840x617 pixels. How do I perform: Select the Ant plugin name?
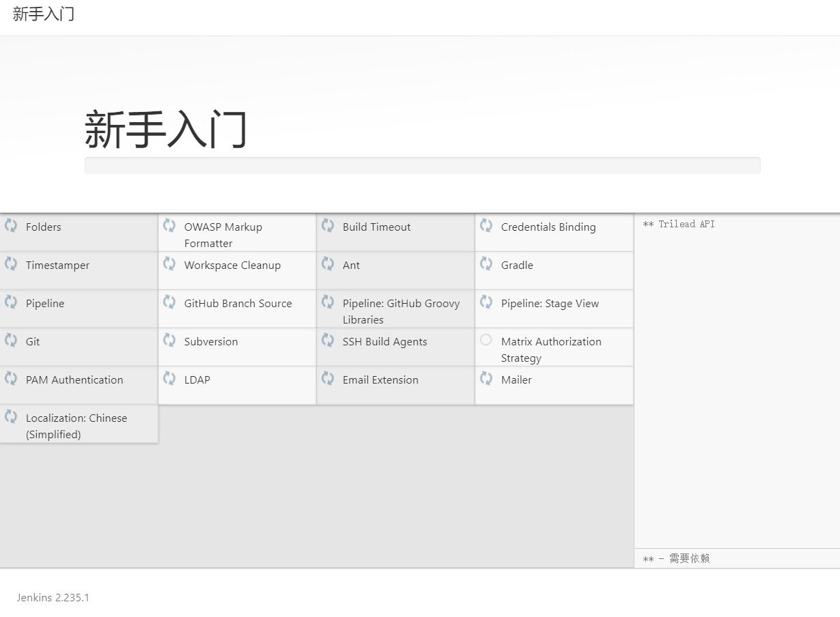[x=351, y=266]
